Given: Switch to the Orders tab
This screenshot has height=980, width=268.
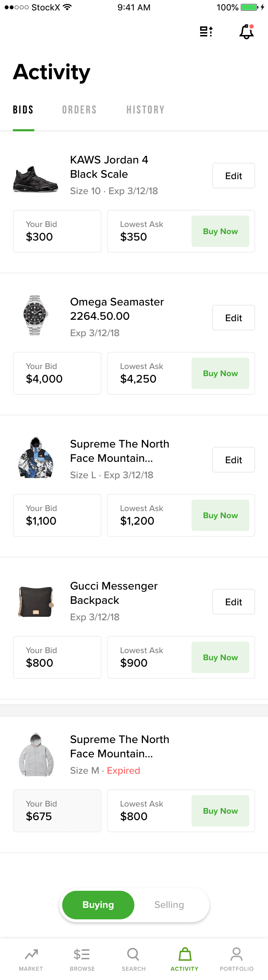Looking at the screenshot, I should 79,110.
